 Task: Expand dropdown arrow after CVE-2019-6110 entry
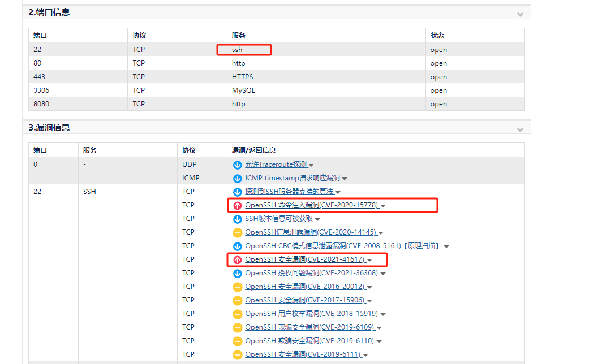(x=379, y=341)
